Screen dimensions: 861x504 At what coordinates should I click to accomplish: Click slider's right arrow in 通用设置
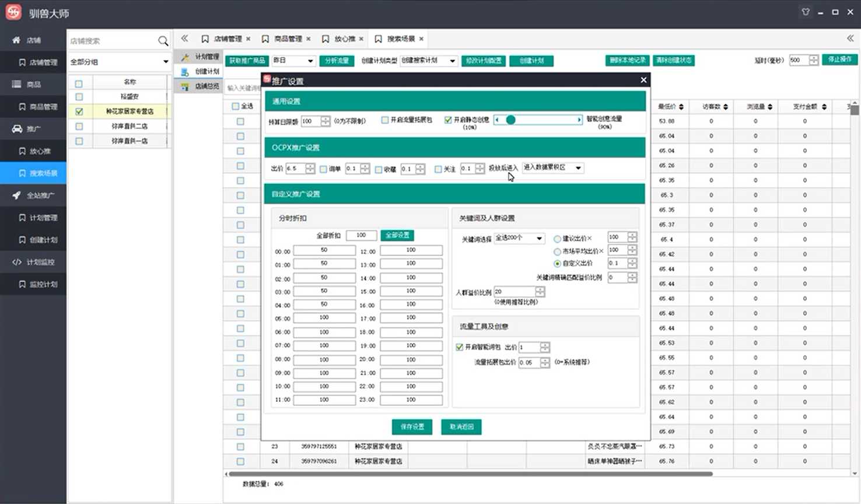coord(579,120)
